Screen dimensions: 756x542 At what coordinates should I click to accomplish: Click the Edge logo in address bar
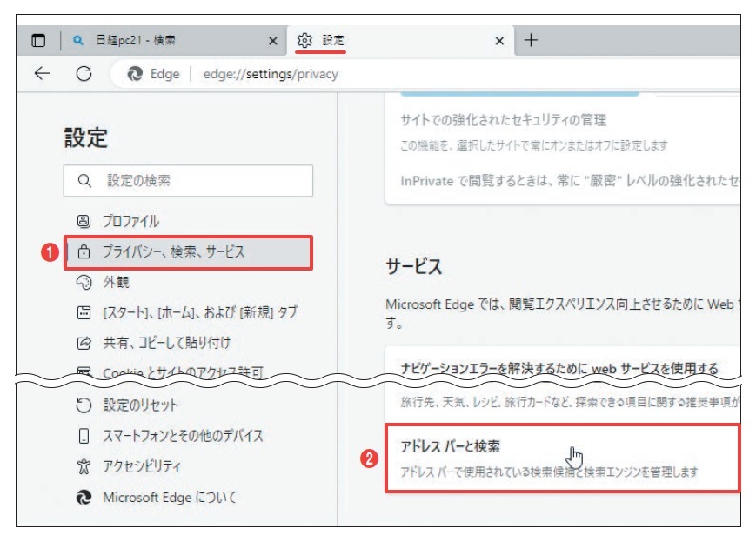point(135,74)
